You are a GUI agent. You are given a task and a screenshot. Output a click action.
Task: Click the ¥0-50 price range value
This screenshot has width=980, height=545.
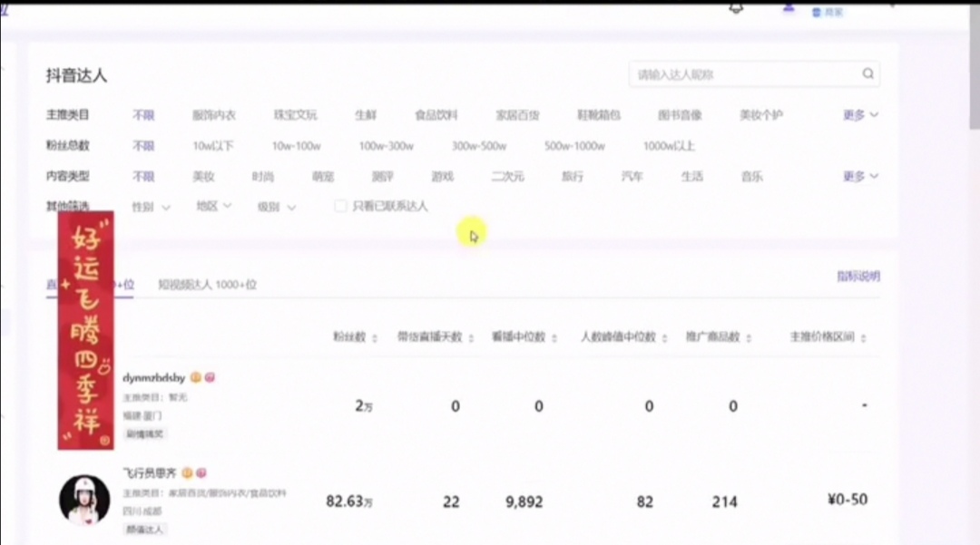848,500
